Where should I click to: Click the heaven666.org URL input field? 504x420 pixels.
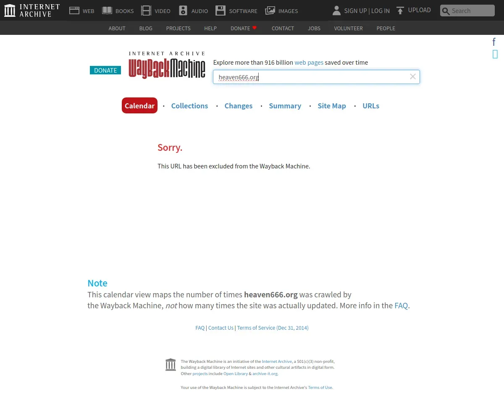point(316,77)
